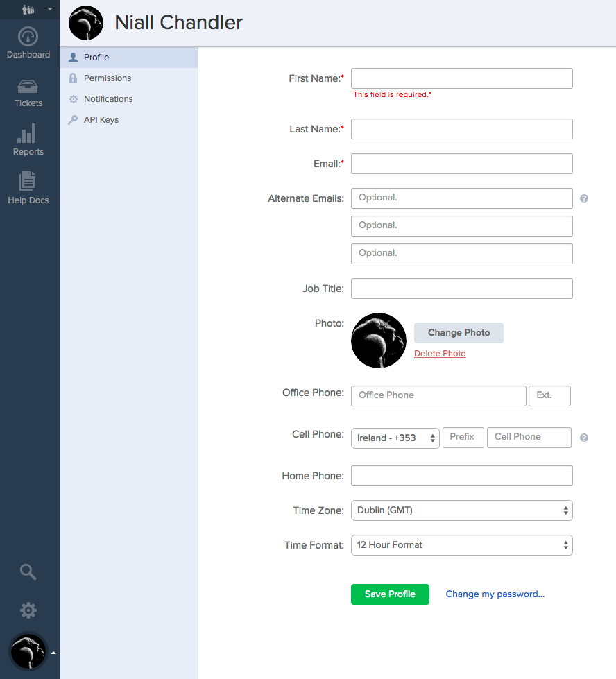Click the header avatar beside Niall Chandler
Viewport: 616px width, 679px height.
pyautogui.click(x=86, y=23)
